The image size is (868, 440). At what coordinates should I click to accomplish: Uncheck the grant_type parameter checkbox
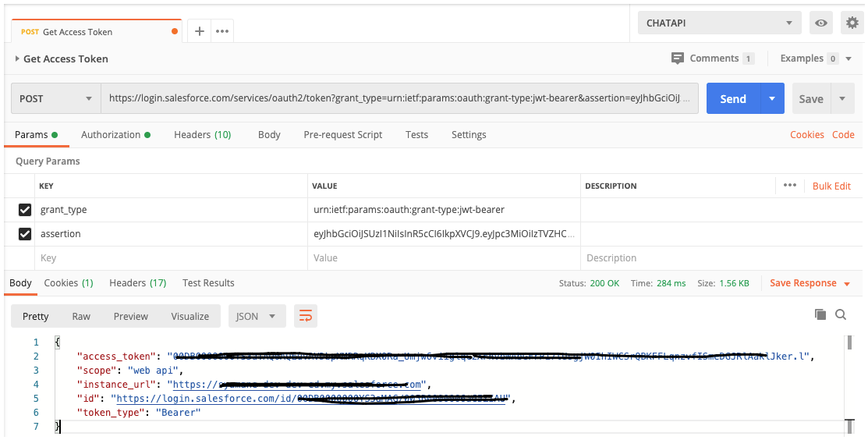click(x=25, y=210)
